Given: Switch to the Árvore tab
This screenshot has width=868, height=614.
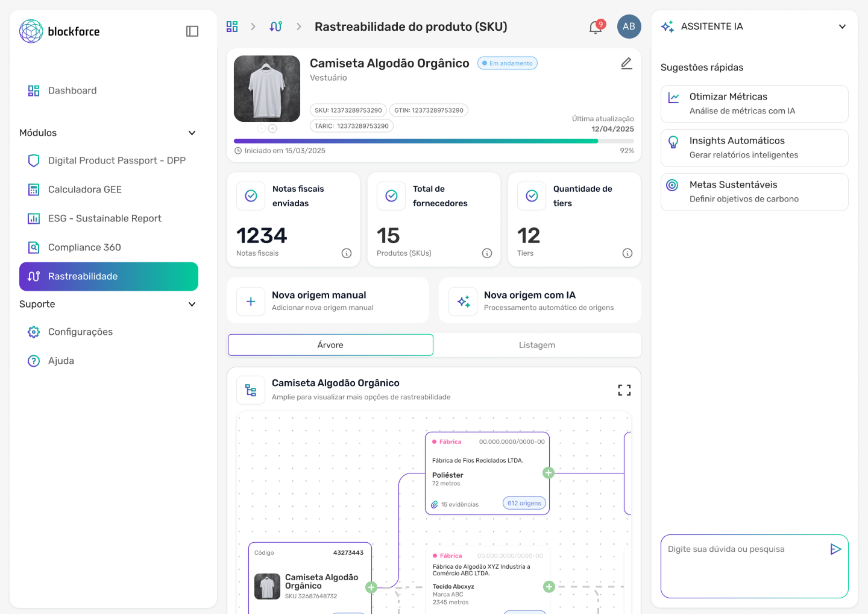Looking at the screenshot, I should [330, 345].
